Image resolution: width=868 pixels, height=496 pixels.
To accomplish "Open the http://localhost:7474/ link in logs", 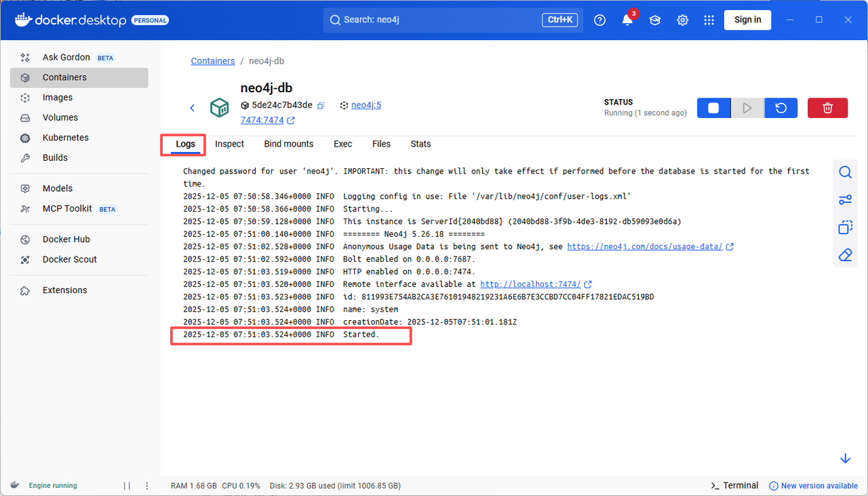I will tap(530, 284).
